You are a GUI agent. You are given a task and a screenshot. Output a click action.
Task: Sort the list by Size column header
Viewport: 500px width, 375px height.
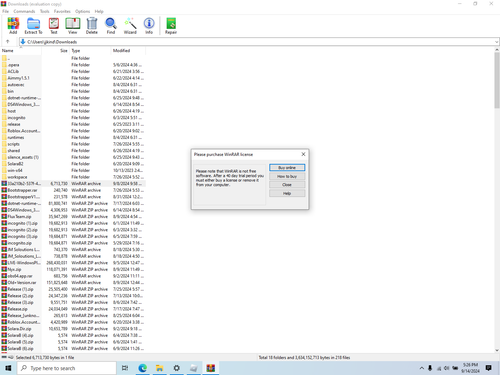pyautogui.click(x=56, y=51)
